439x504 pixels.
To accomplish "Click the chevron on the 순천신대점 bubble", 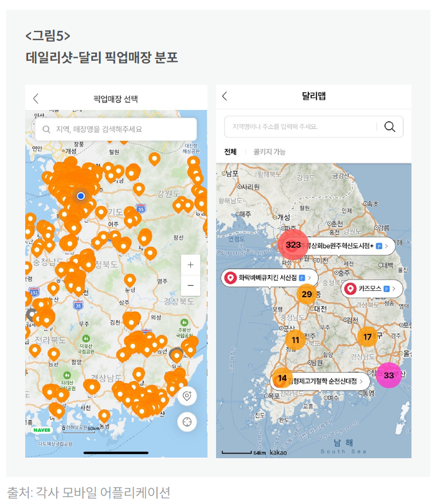I will [362, 381].
